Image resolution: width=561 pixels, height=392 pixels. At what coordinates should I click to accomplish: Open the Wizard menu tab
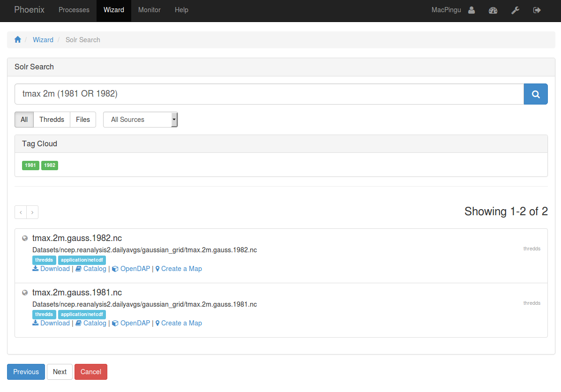tap(114, 10)
